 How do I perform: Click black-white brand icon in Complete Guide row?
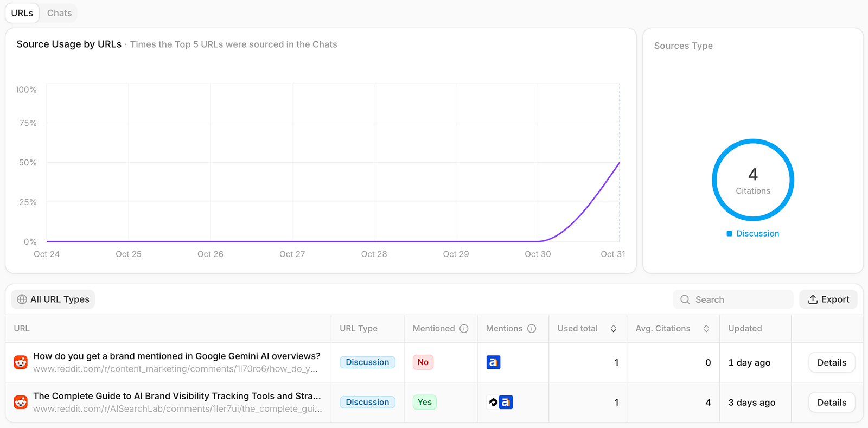[x=493, y=403]
